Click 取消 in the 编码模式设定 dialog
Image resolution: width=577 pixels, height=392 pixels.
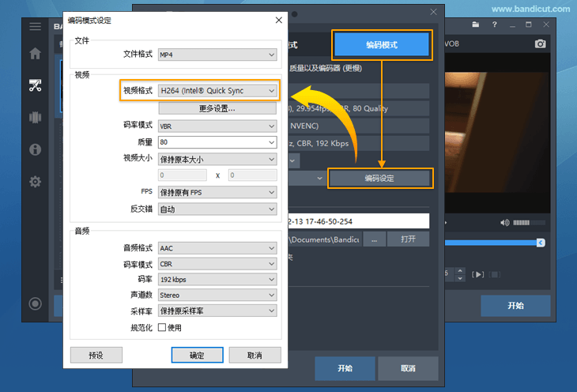[x=255, y=355]
